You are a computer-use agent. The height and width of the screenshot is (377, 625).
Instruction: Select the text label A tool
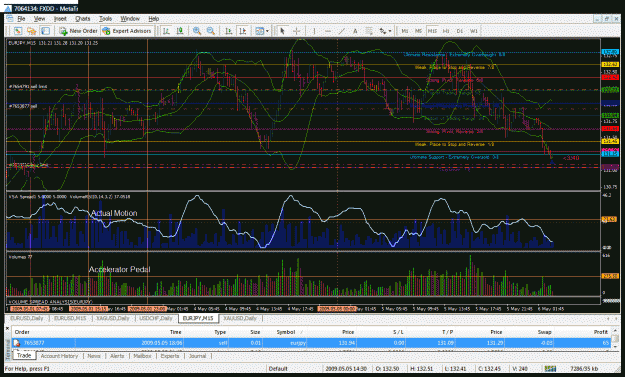(355, 31)
